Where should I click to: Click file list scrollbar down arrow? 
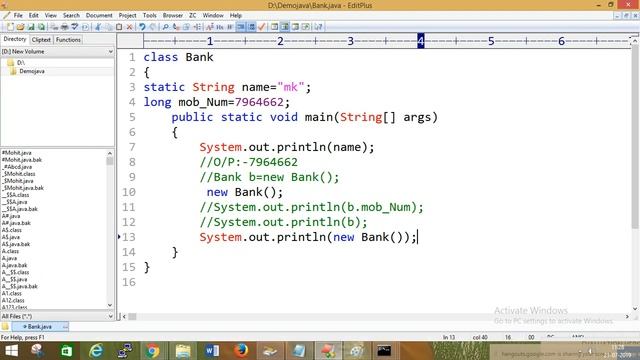110,305
